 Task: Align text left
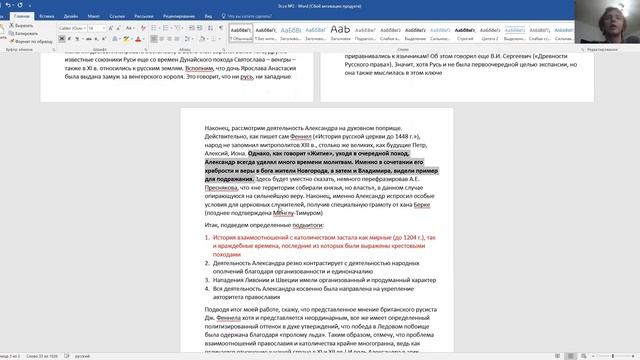[x=154, y=39]
